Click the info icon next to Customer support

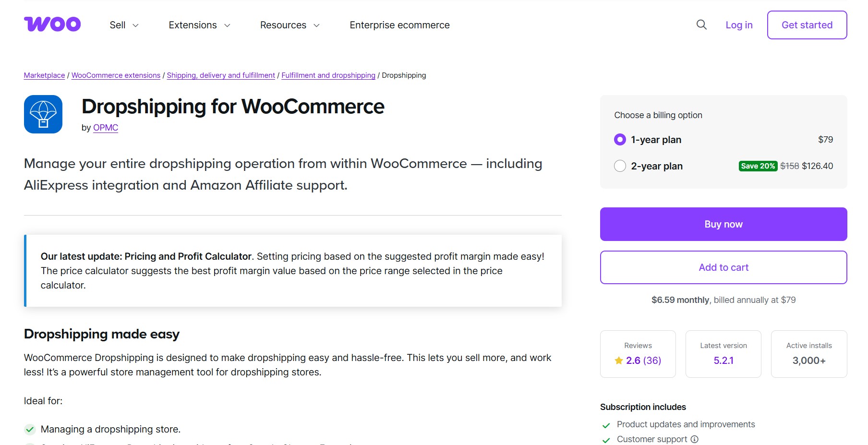695,439
